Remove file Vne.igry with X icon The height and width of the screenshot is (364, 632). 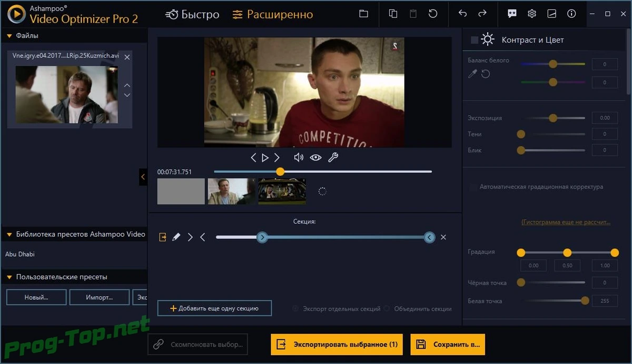point(127,57)
